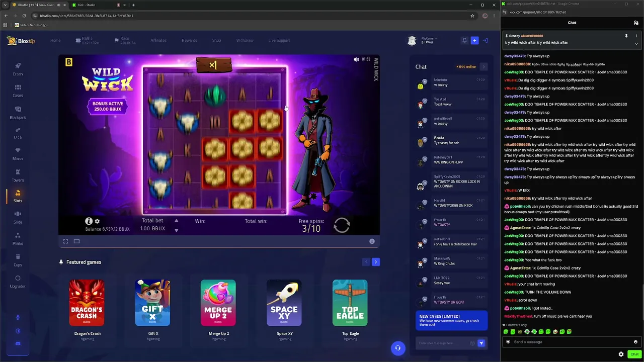Open Discord link in the left sidebar
Screen dimensions: 644x362
[18, 344]
